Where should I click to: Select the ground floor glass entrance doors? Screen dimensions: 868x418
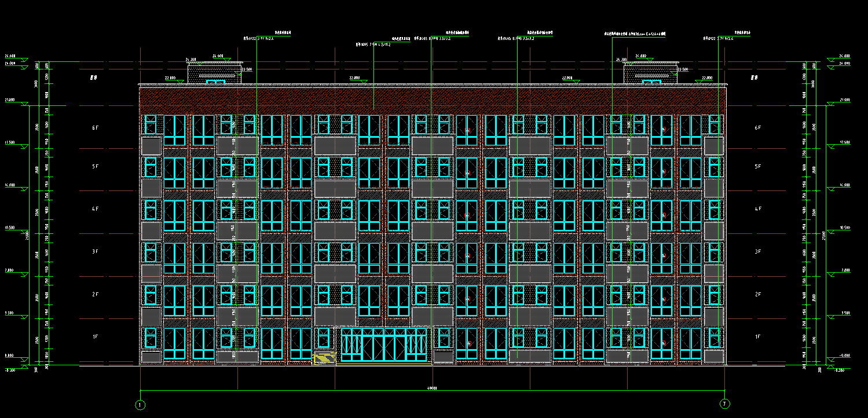click(384, 345)
